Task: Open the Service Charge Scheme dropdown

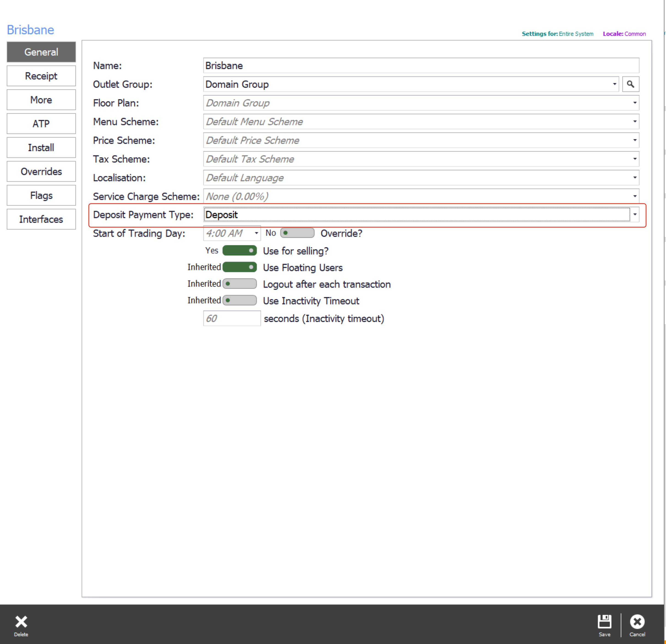Action: pyautogui.click(x=634, y=196)
